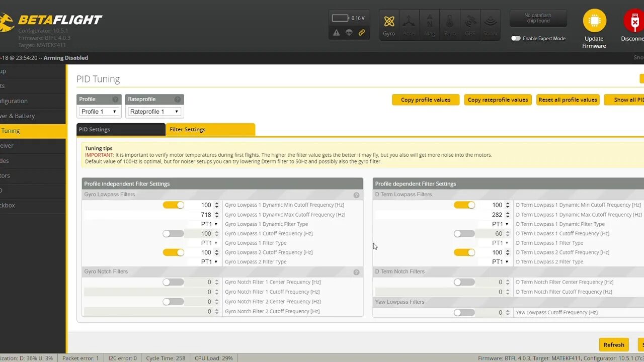Click the yellow link status icon
Image resolution: width=644 pixels, height=362 pixels.
click(361, 33)
